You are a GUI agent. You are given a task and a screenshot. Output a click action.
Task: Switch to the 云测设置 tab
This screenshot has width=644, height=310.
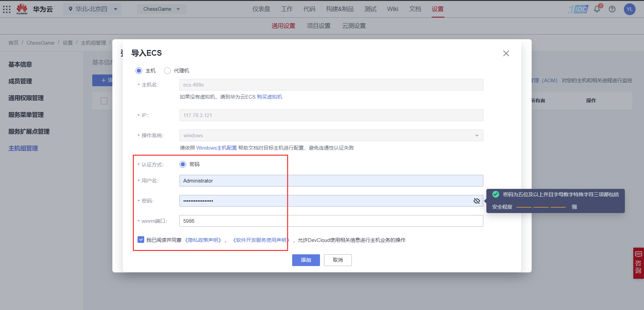tap(354, 26)
